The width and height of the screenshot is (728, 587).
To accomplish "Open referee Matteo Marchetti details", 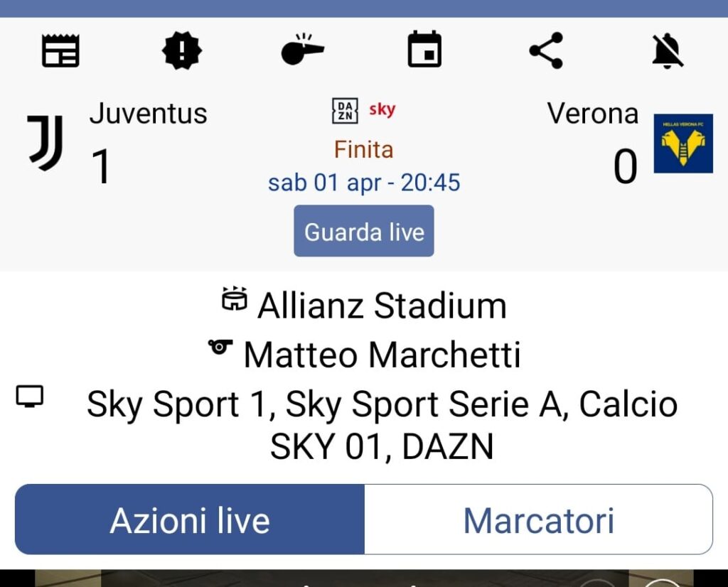I will 382,355.
